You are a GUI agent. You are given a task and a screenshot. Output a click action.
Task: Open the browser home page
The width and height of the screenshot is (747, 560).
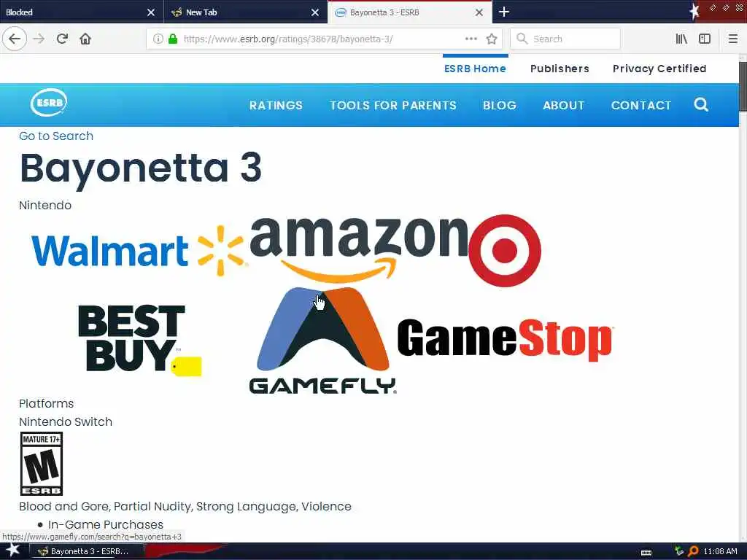85,39
